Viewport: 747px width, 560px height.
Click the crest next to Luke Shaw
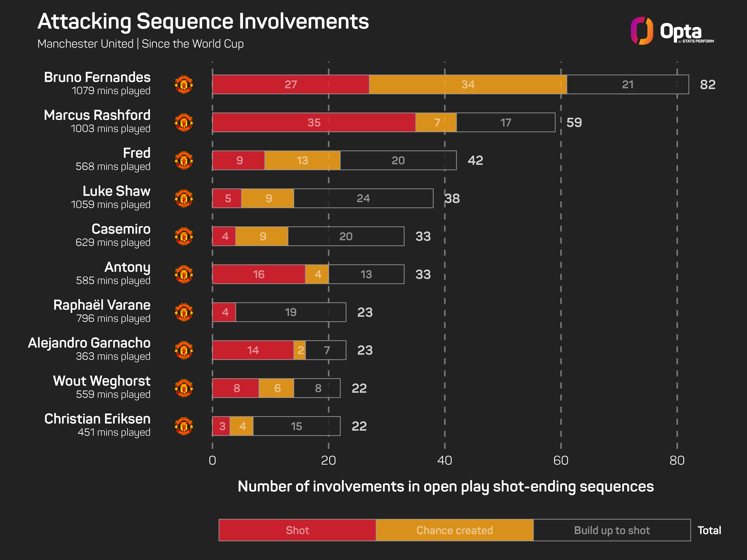(x=184, y=198)
